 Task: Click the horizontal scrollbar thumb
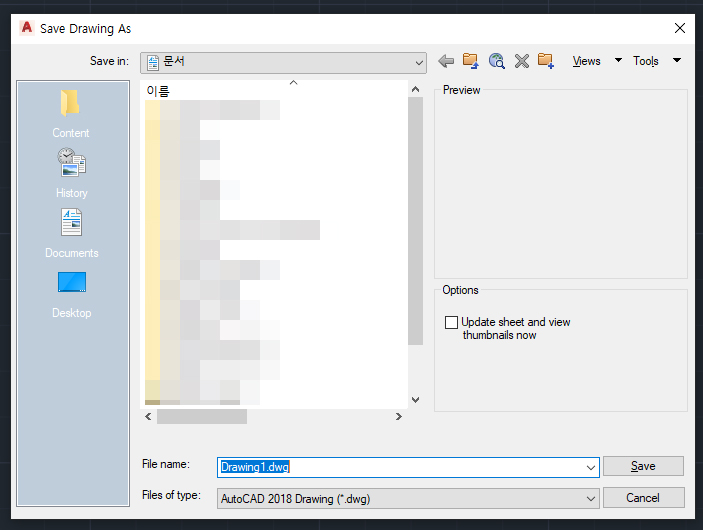[202, 417]
